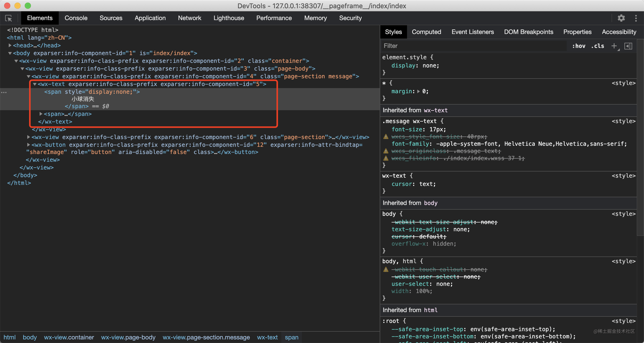Screen dimensions: 644x343
Task: Open the Performance tab
Action: tap(274, 18)
